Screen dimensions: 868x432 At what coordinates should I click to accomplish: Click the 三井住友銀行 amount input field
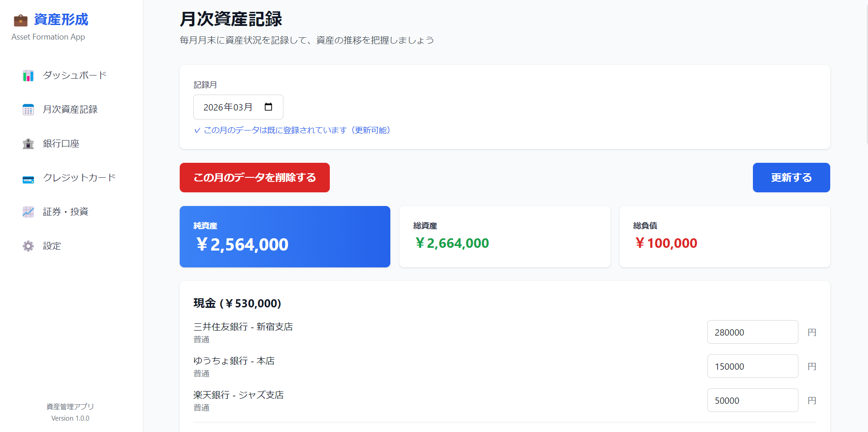click(x=752, y=332)
